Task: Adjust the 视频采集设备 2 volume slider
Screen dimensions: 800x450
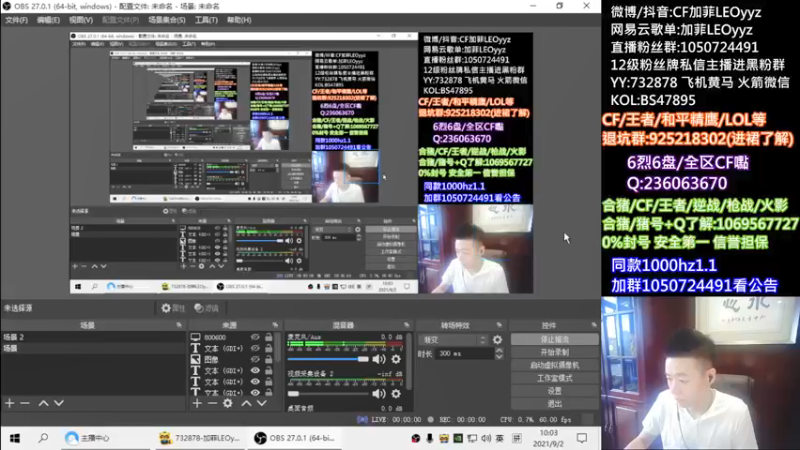Action: [328, 393]
